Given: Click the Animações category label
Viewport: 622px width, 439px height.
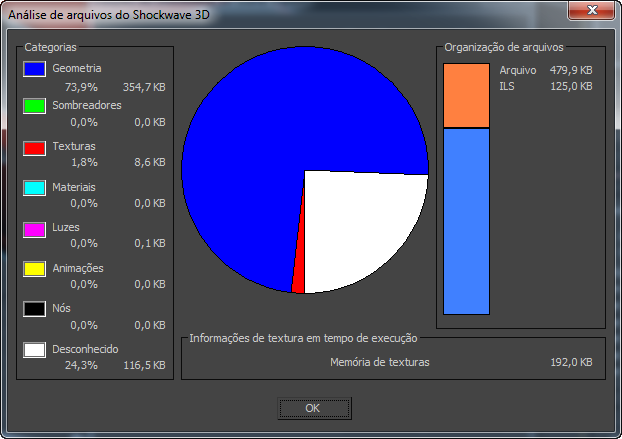Looking at the screenshot, I should pos(78,268).
